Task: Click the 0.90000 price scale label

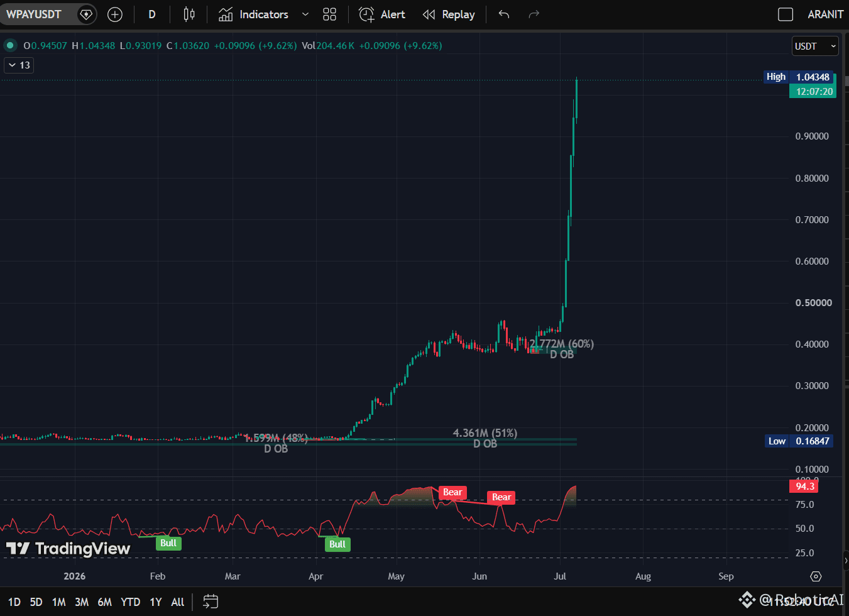Action: pos(812,136)
